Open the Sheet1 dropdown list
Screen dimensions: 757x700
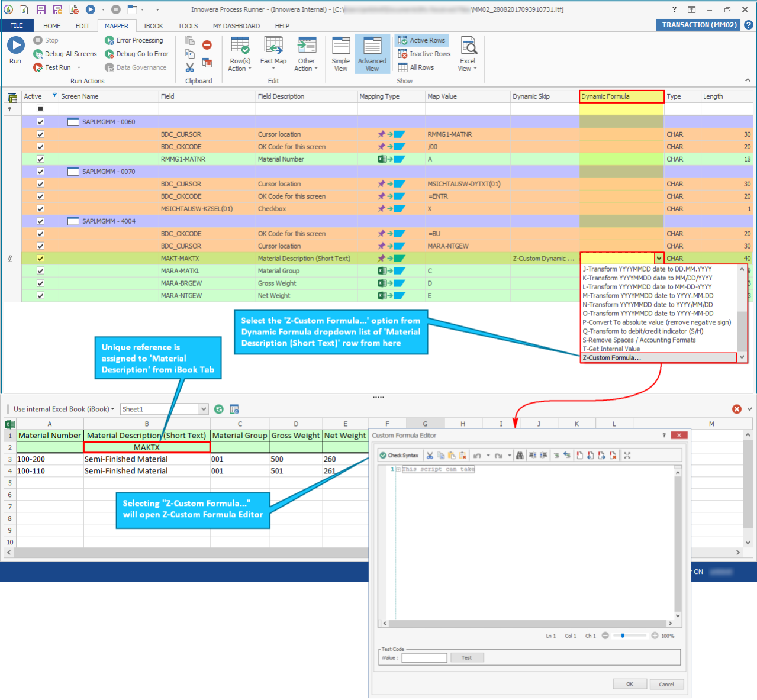(x=204, y=409)
